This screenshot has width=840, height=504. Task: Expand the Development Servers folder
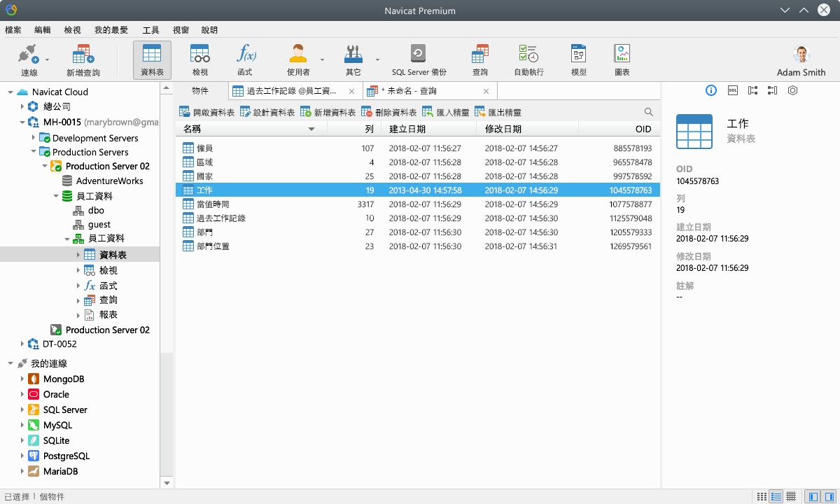click(33, 138)
